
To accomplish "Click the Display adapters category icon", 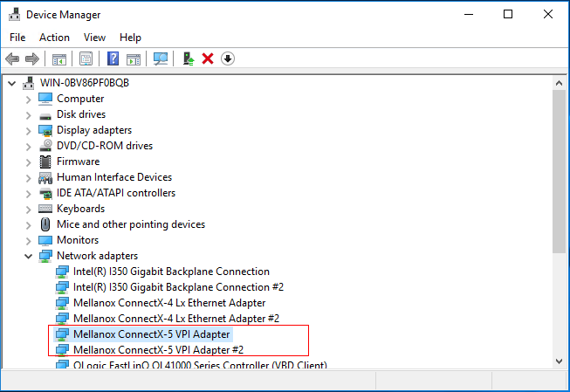I will tap(45, 130).
